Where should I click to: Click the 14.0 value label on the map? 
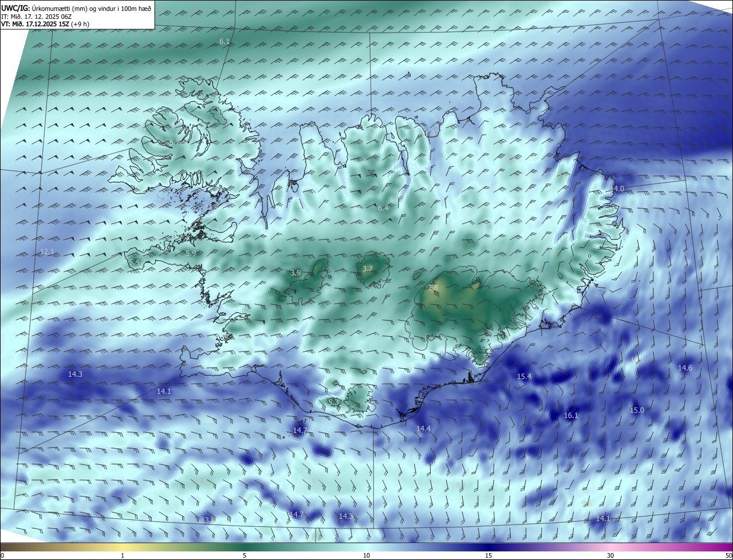(617, 188)
